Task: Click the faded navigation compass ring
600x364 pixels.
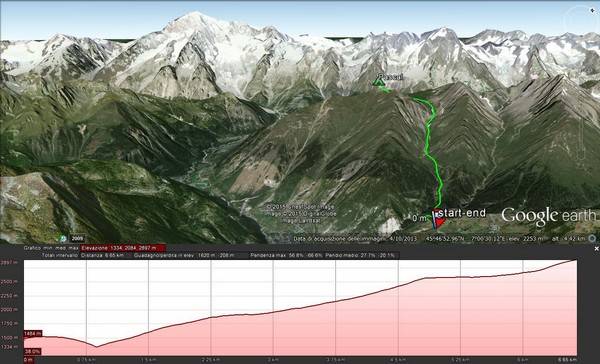Action: pyautogui.click(x=582, y=19)
